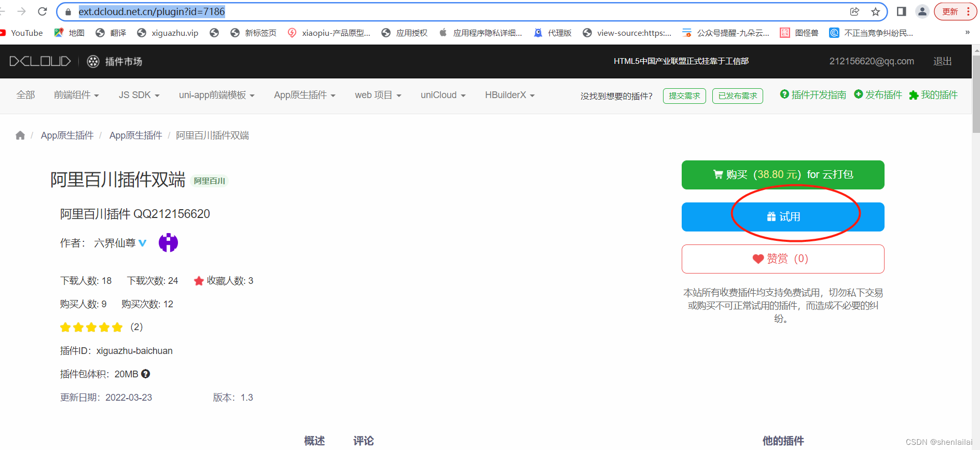Open the view-source:https bookmark

(627, 33)
